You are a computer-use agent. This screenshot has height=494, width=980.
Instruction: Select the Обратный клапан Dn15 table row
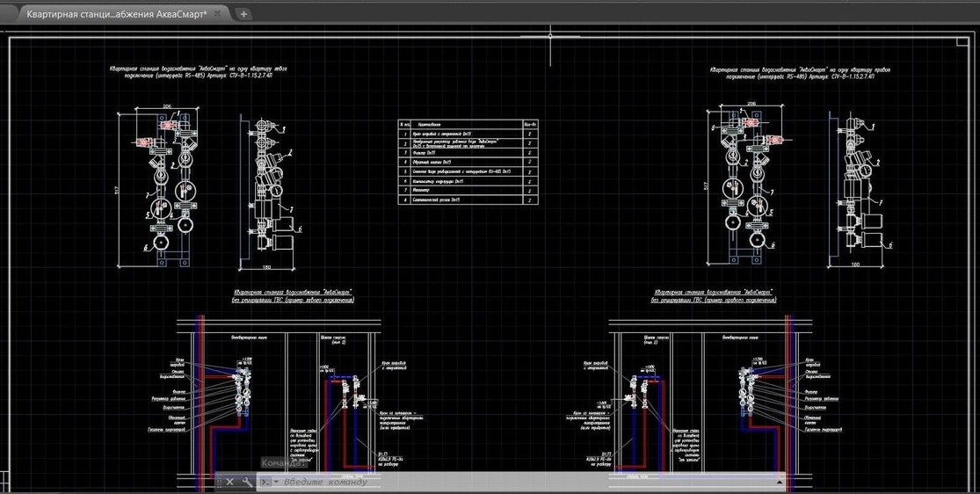pos(468,162)
